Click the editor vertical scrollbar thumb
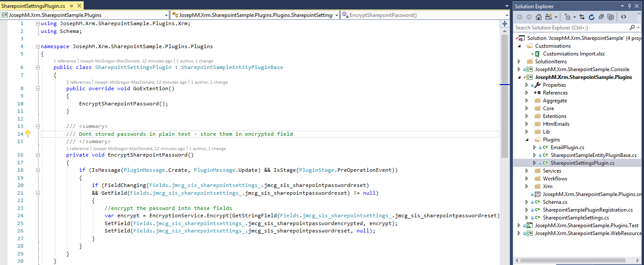The width and height of the screenshot is (644, 265). point(504,95)
